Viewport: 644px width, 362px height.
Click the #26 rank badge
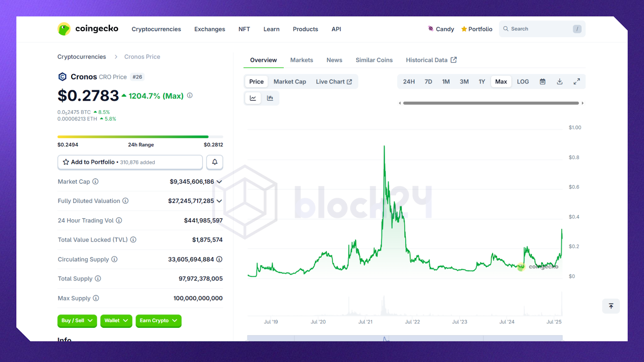tap(137, 77)
